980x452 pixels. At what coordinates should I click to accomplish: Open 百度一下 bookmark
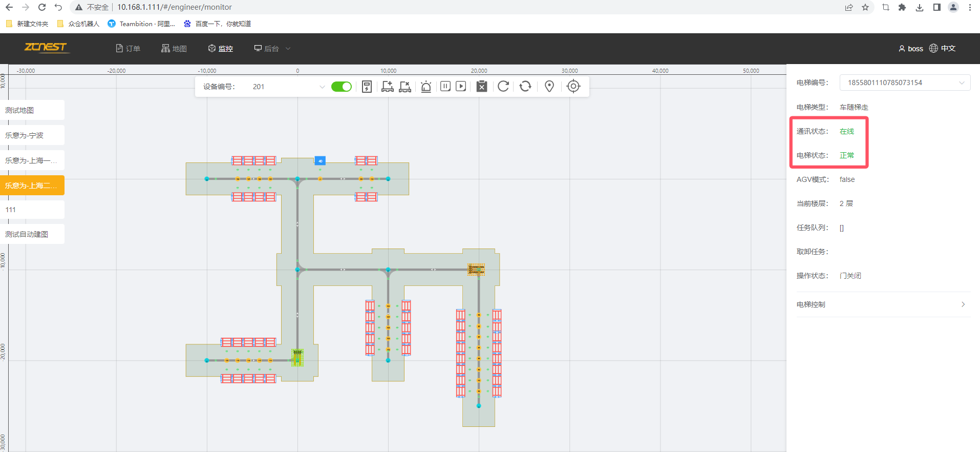(x=217, y=24)
